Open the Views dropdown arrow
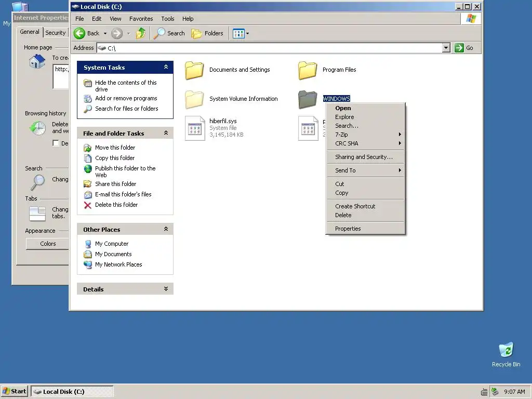532x399 pixels. tap(247, 33)
